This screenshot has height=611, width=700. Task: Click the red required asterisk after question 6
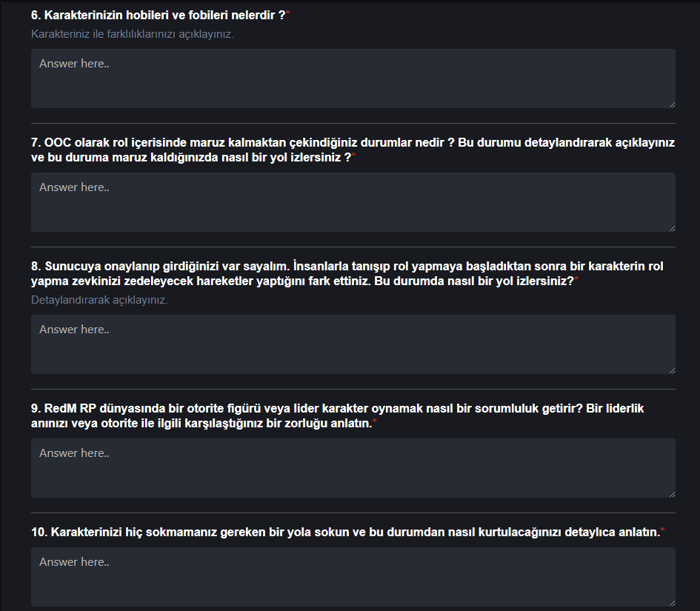pos(288,13)
